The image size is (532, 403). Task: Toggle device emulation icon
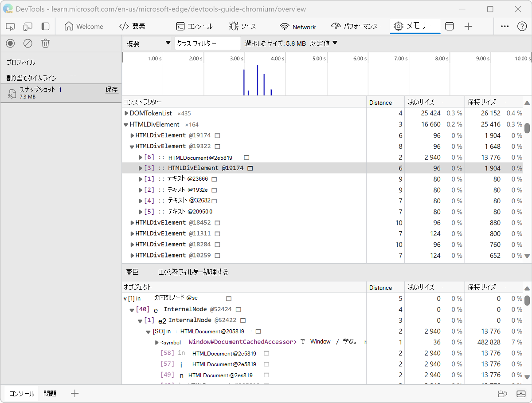pos(28,27)
